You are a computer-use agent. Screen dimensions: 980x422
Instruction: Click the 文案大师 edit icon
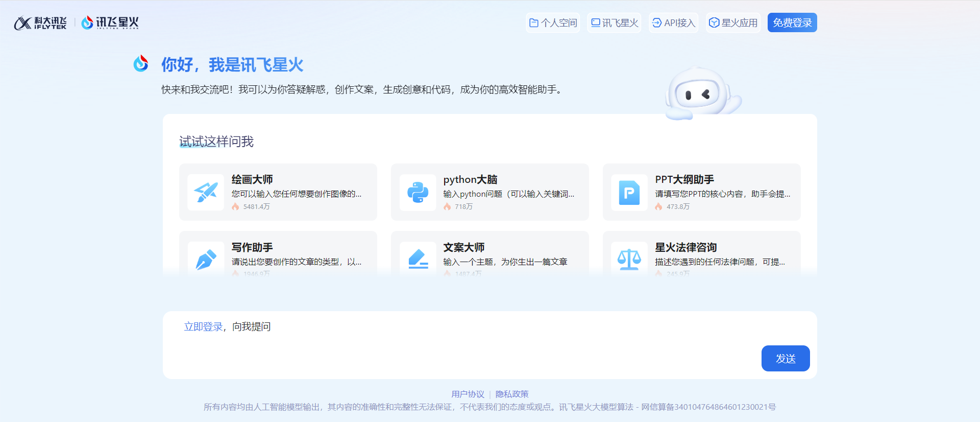point(418,259)
